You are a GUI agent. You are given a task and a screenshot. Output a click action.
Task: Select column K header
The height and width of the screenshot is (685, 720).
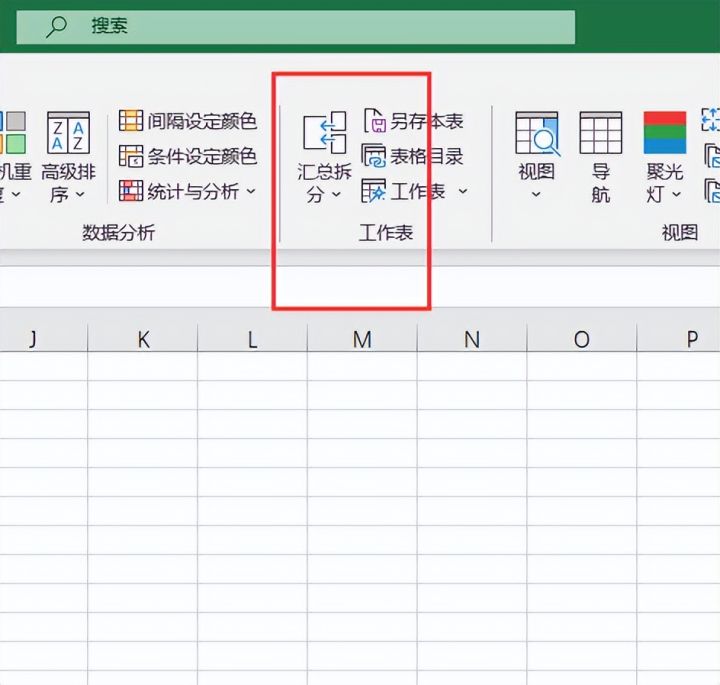(x=142, y=339)
